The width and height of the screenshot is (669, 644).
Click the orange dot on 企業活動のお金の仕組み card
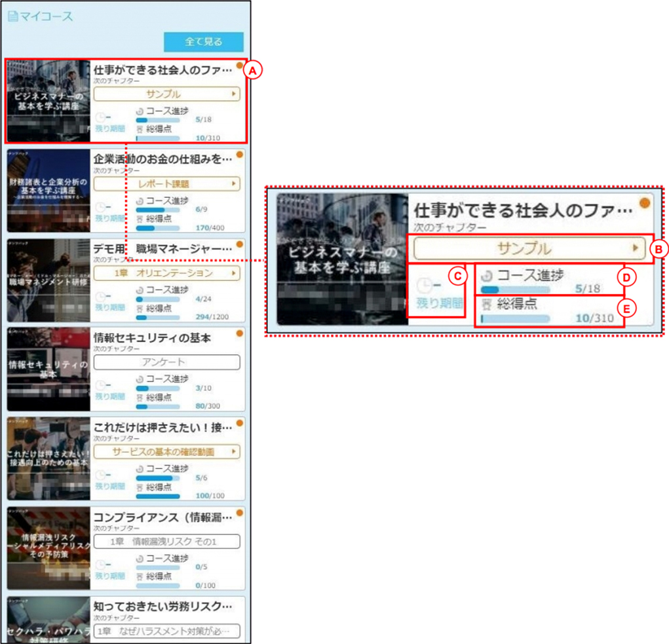point(240,155)
